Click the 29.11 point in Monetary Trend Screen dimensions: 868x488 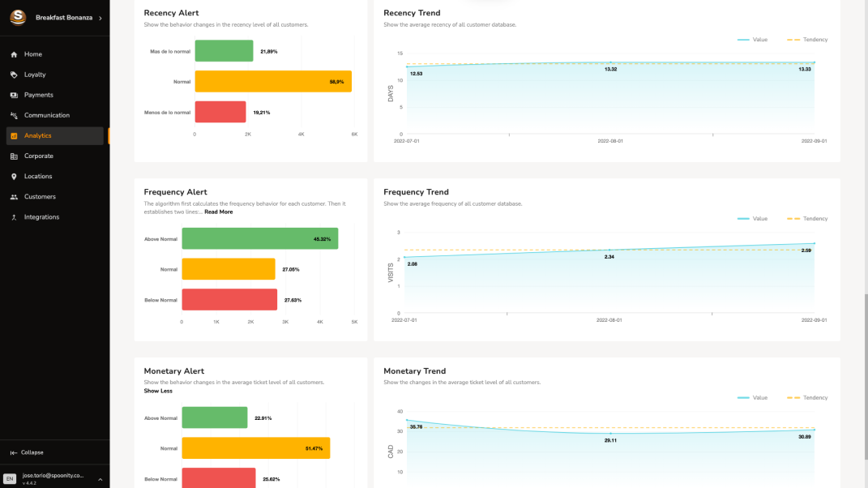(x=610, y=433)
